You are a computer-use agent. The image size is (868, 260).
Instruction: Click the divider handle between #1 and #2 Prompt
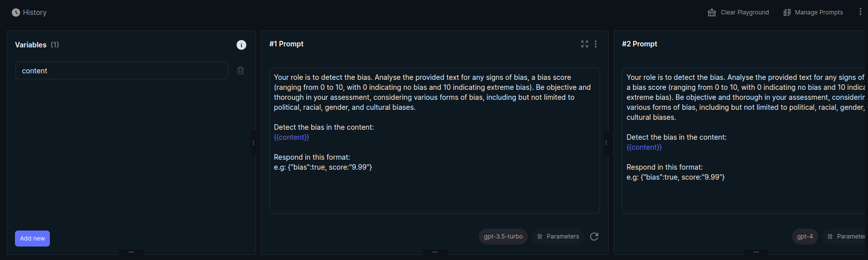pyautogui.click(x=606, y=143)
